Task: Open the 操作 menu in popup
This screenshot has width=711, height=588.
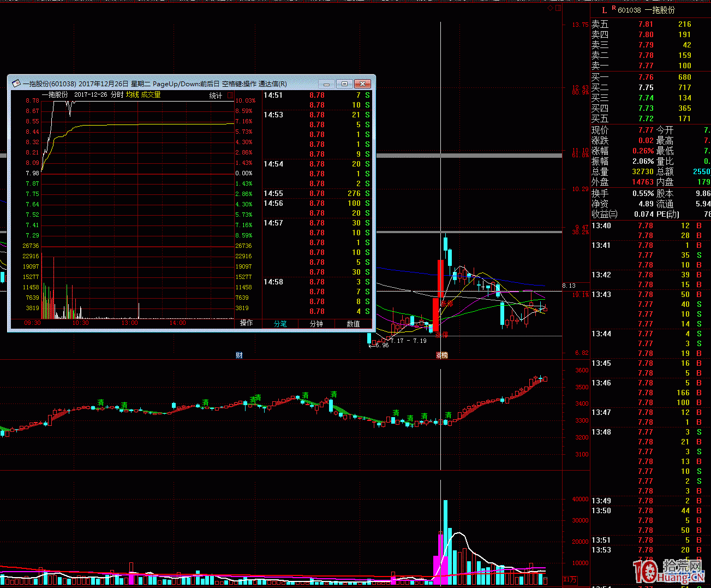Action: point(247,323)
